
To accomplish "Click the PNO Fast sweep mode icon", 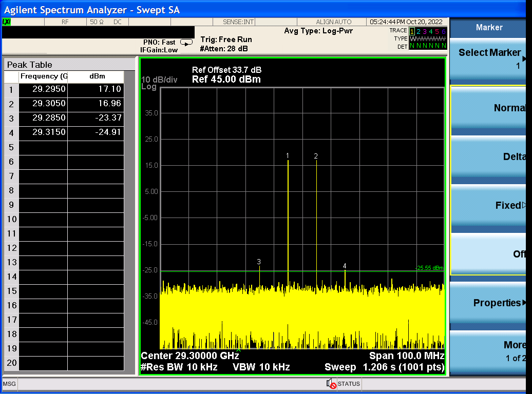I will pyautogui.click(x=186, y=43).
